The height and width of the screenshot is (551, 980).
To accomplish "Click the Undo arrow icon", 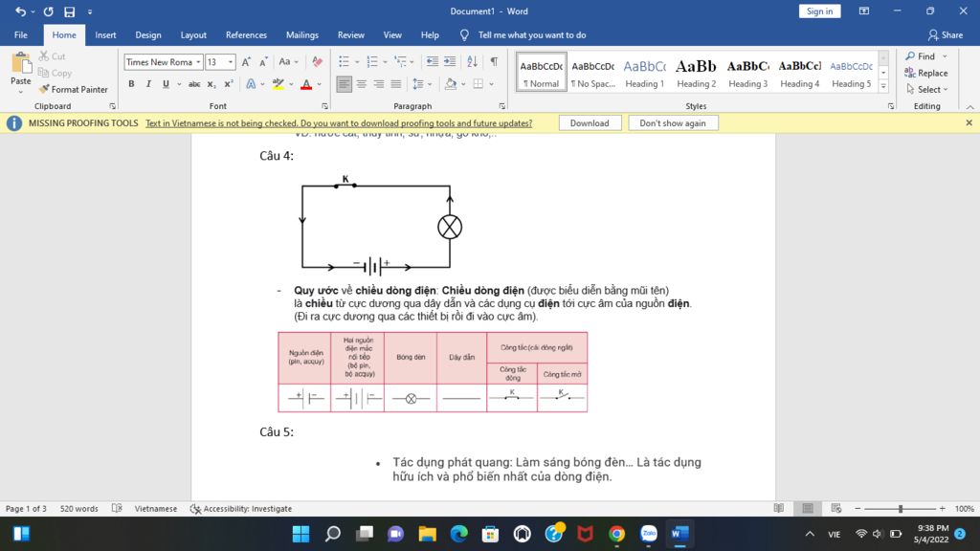I will click(20, 11).
